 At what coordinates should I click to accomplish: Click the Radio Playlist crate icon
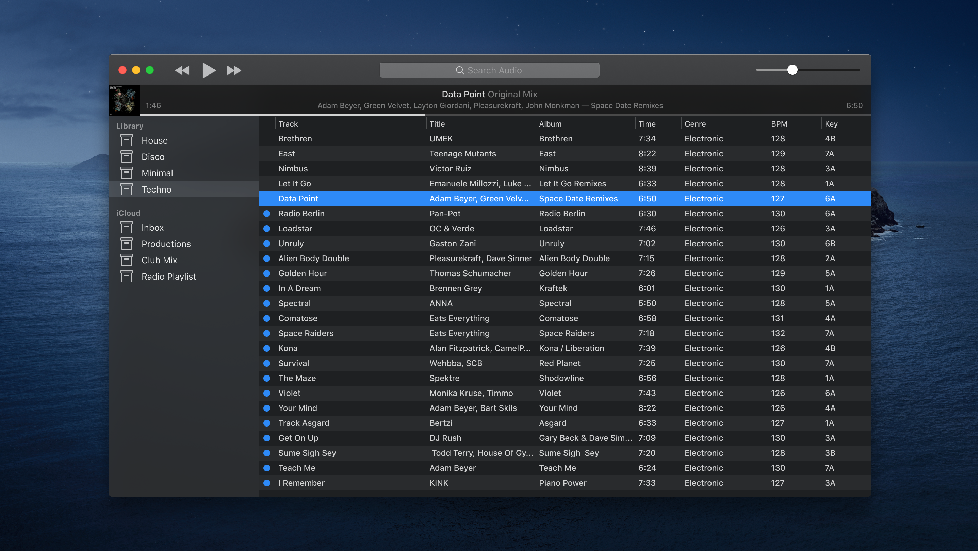(x=126, y=276)
